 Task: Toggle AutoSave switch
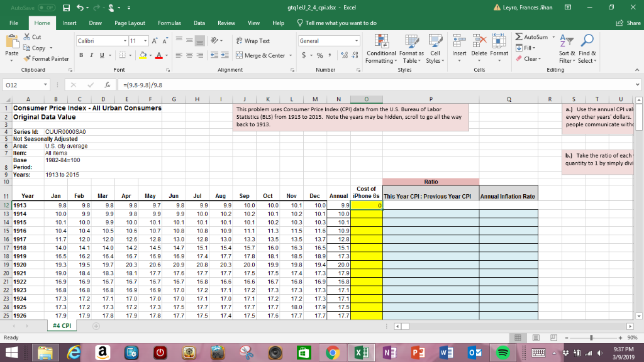tap(47, 8)
